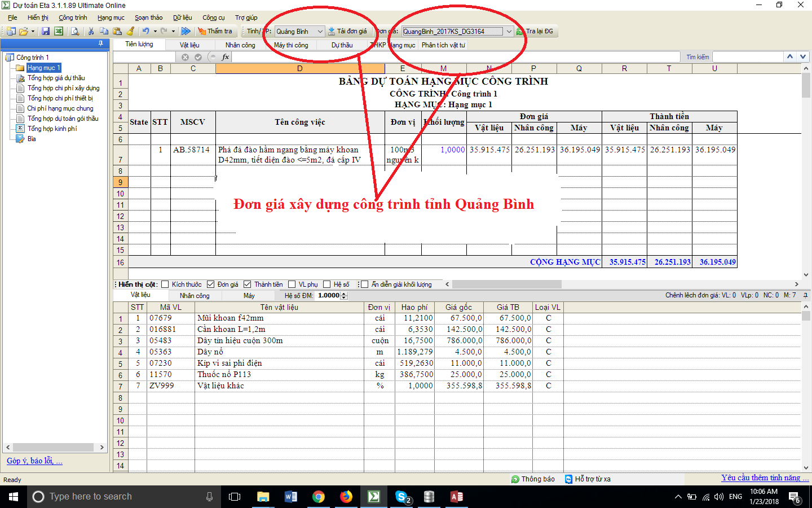Screen dimensions: 812x508
Task: Click the Undo arrow icon
Action: coord(145,32)
